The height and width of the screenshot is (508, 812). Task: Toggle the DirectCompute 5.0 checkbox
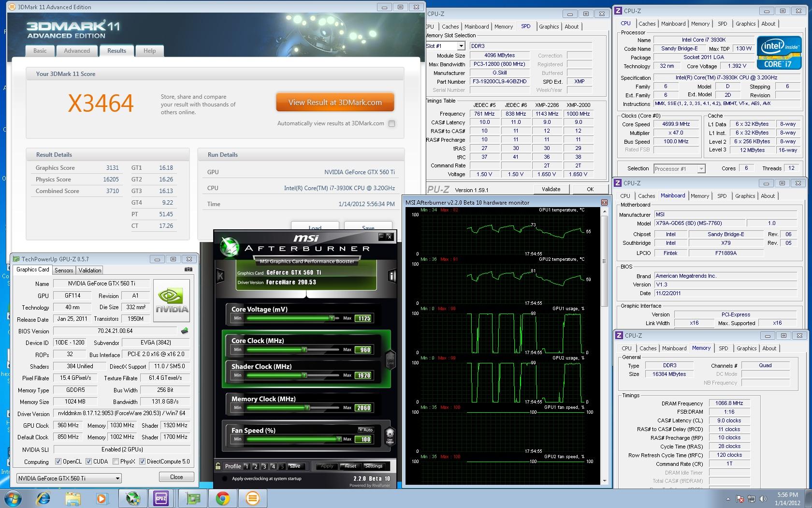142,462
